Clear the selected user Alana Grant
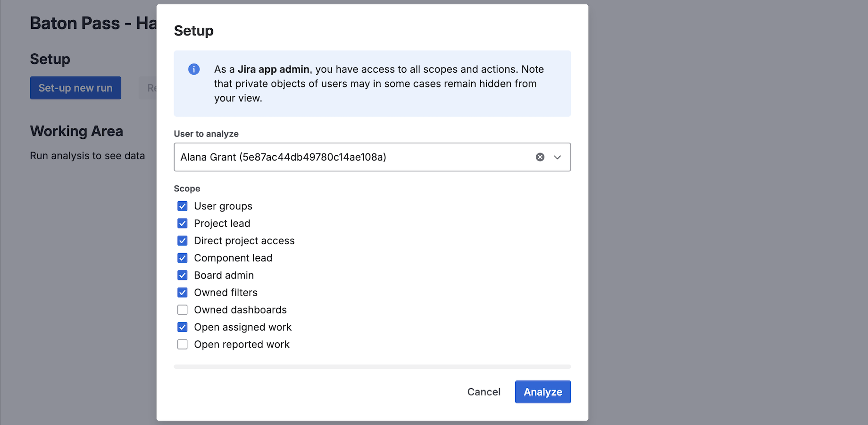868x425 pixels. (x=540, y=157)
